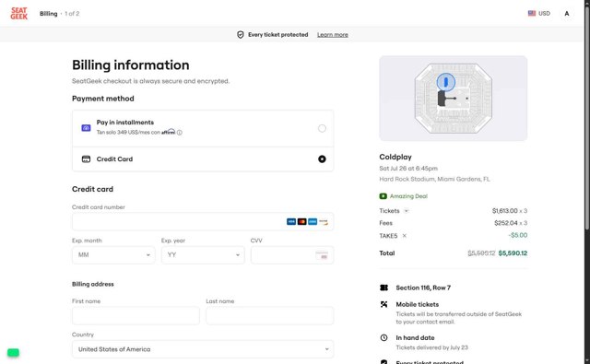
Task: Click the Learn more link
Action: pyautogui.click(x=333, y=35)
